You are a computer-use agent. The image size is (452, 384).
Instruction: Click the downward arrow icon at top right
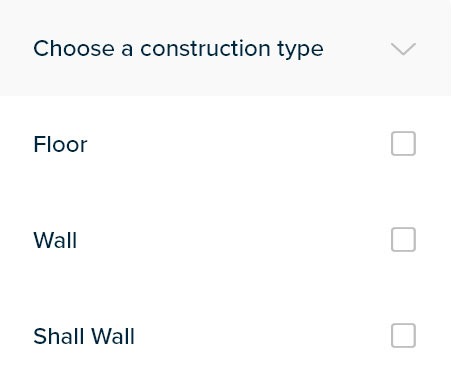click(x=403, y=49)
